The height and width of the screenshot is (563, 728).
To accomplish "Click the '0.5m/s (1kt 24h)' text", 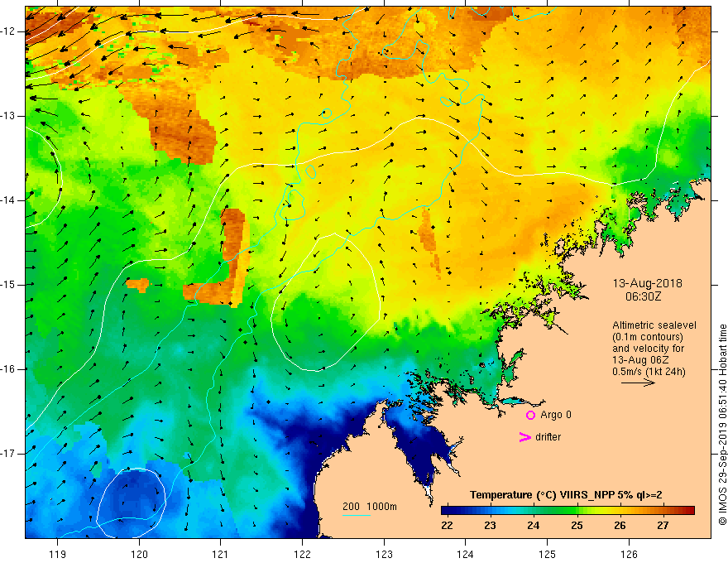I will click(x=649, y=371).
